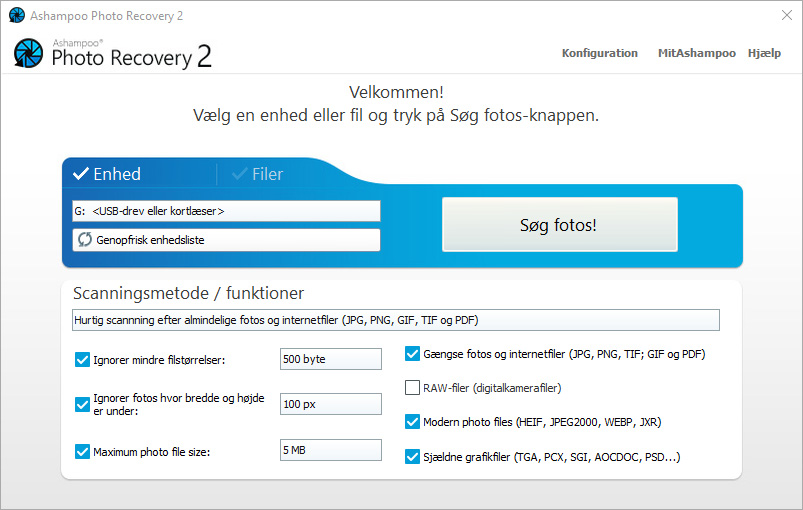Click the Ashampoo aperture logo in header
Viewport: 803px width, 510px height.
click(x=28, y=53)
